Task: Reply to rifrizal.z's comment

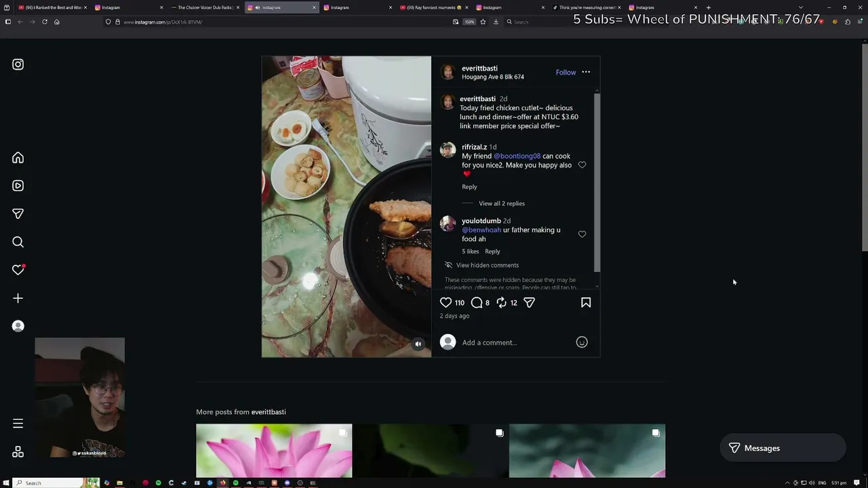Action: [x=469, y=187]
